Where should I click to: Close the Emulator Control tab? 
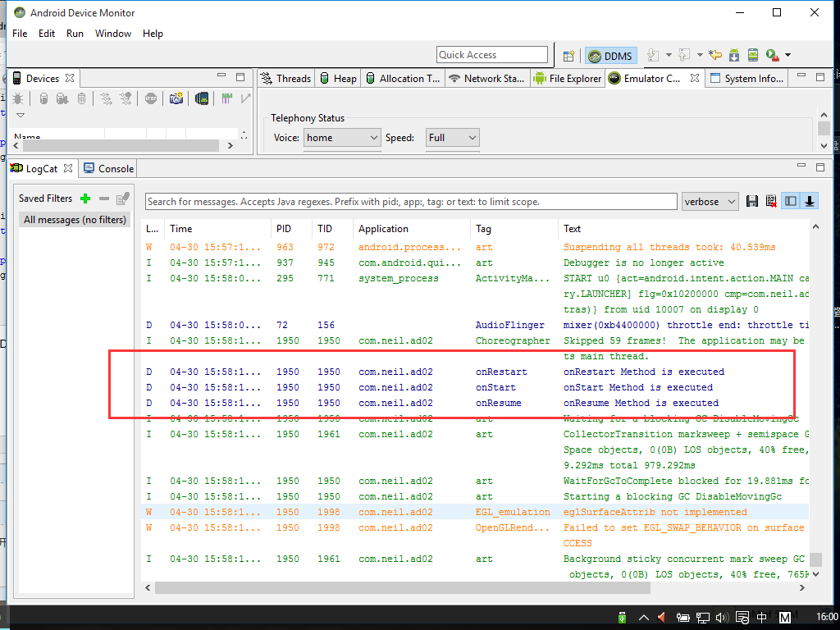tap(695, 78)
